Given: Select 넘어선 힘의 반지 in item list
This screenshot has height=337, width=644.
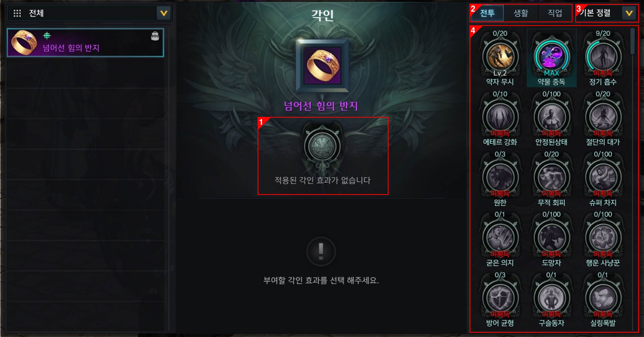Looking at the screenshot, I should [85, 42].
